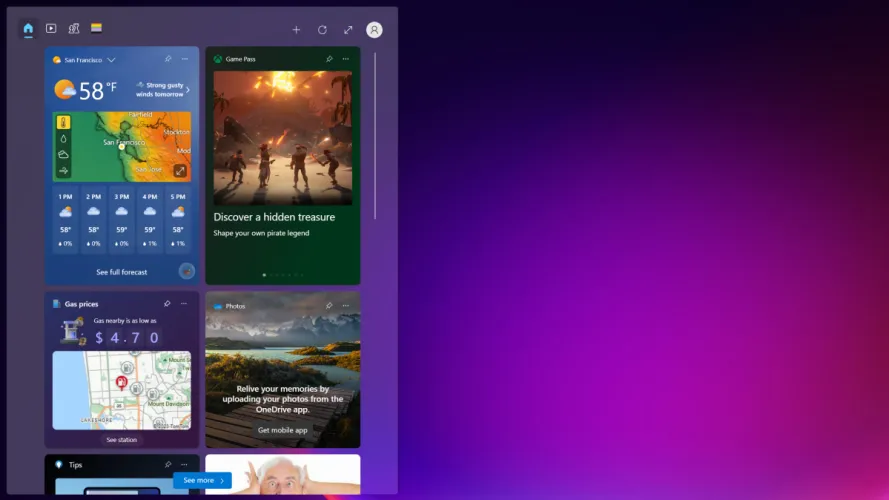This screenshot has height=500, width=889.
Task: Click the widgets board vertical scrollbar
Action: (x=375, y=135)
